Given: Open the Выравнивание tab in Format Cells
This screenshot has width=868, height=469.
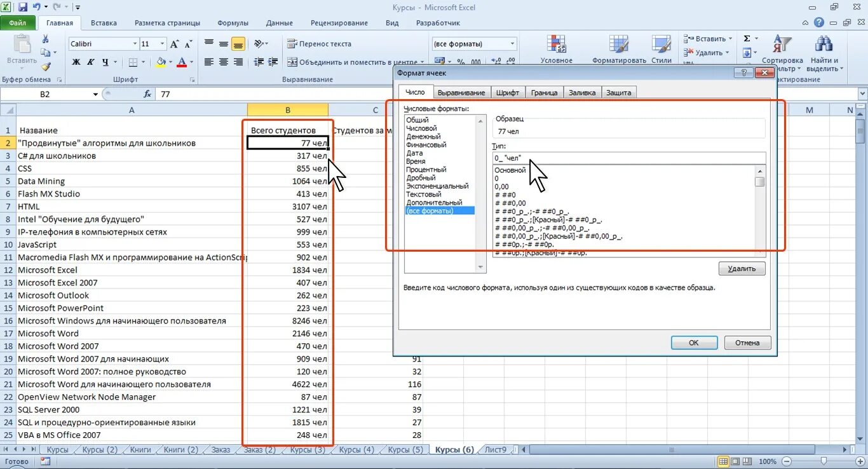Looking at the screenshot, I should pos(461,92).
